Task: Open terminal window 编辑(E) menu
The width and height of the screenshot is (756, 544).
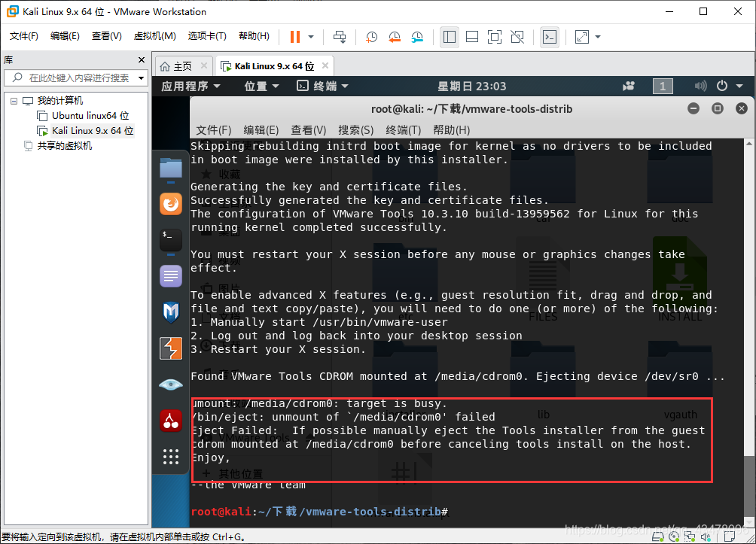Action: 261,130
